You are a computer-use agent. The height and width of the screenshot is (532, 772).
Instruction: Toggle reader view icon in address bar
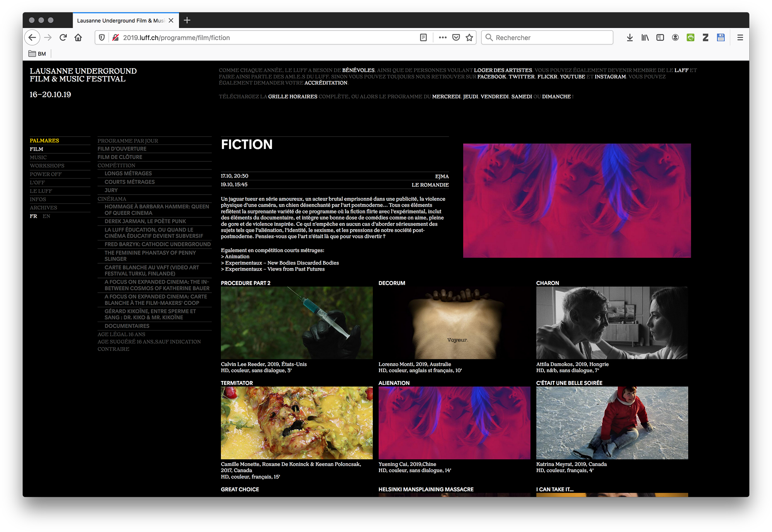(423, 37)
